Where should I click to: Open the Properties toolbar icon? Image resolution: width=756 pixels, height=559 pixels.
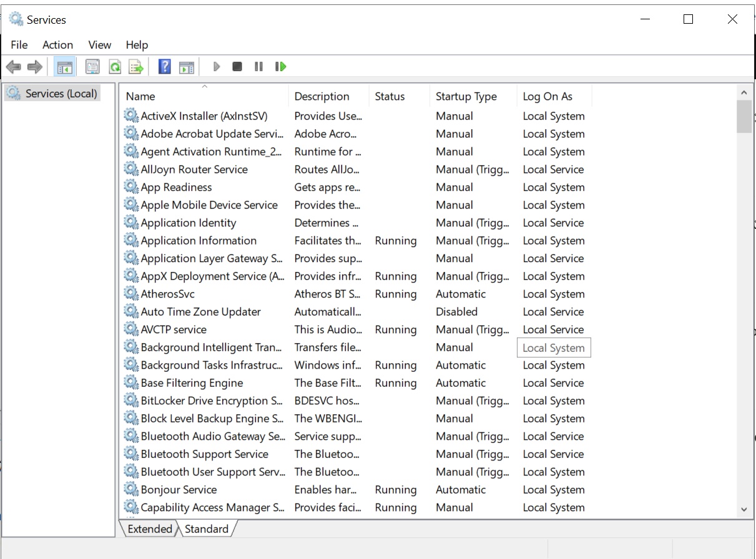click(92, 66)
